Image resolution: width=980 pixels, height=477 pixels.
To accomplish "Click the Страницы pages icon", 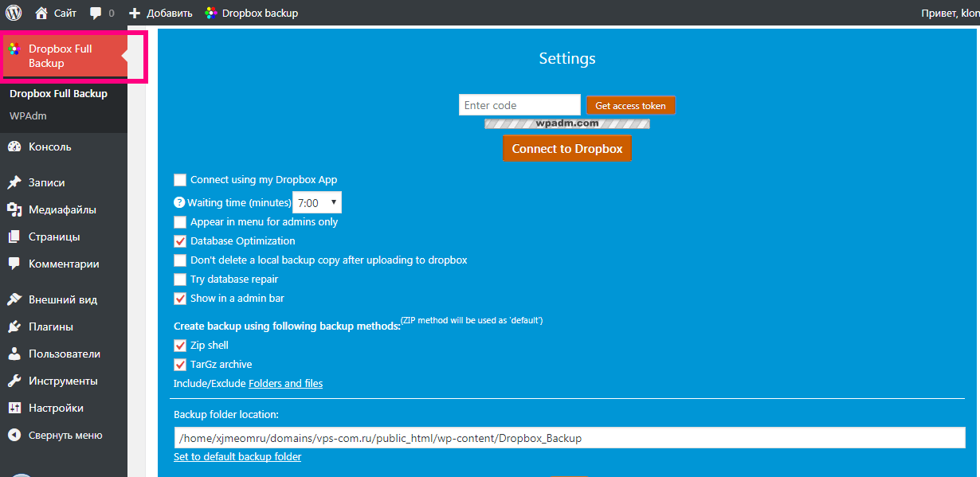I will 14,237.
